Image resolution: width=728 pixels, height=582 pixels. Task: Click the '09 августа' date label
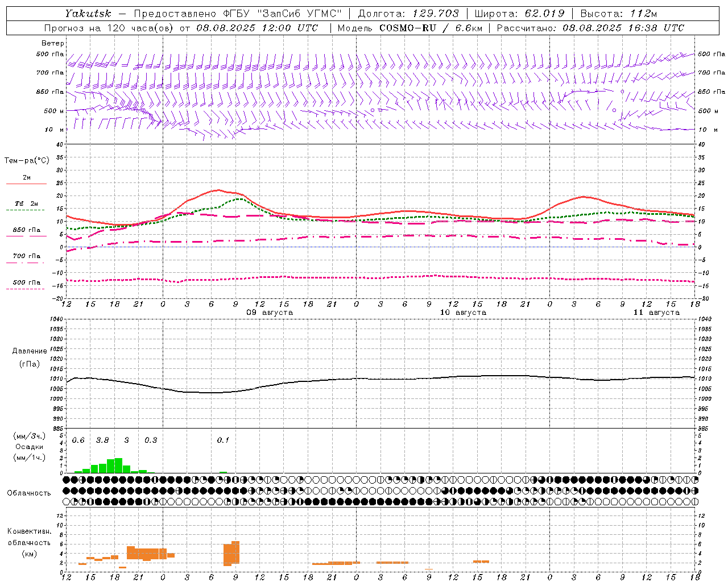tap(270, 313)
